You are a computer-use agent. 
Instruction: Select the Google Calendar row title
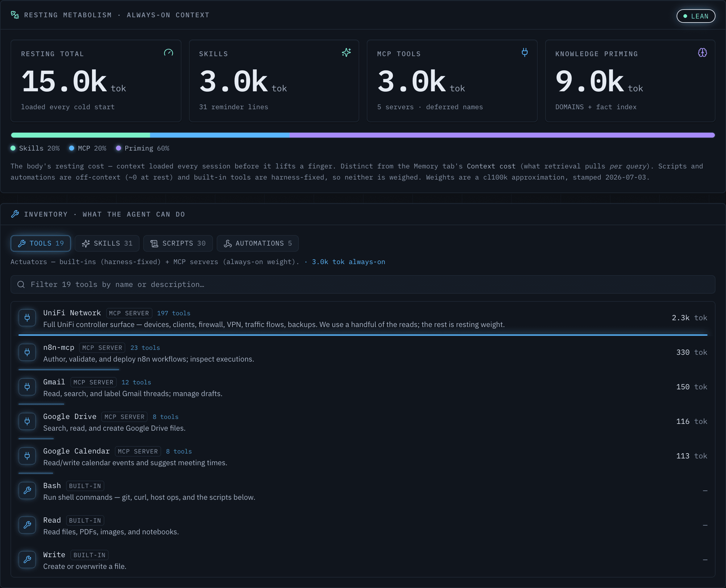pyautogui.click(x=76, y=451)
